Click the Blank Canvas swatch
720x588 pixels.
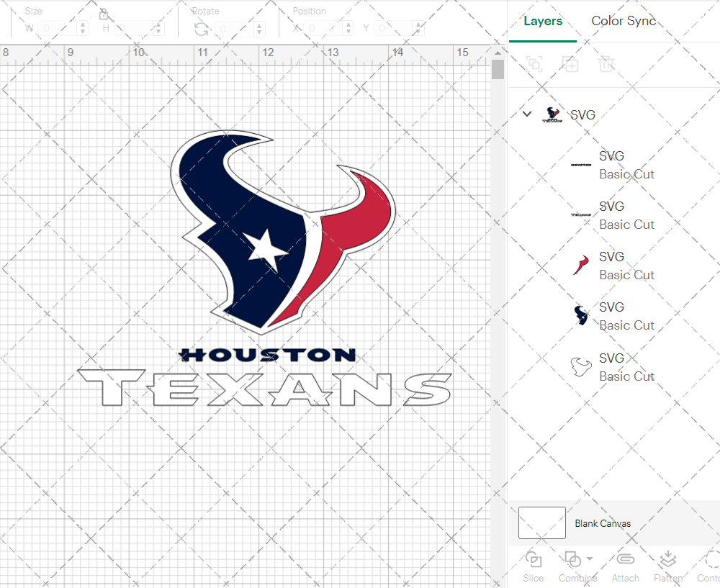[x=542, y=523]
